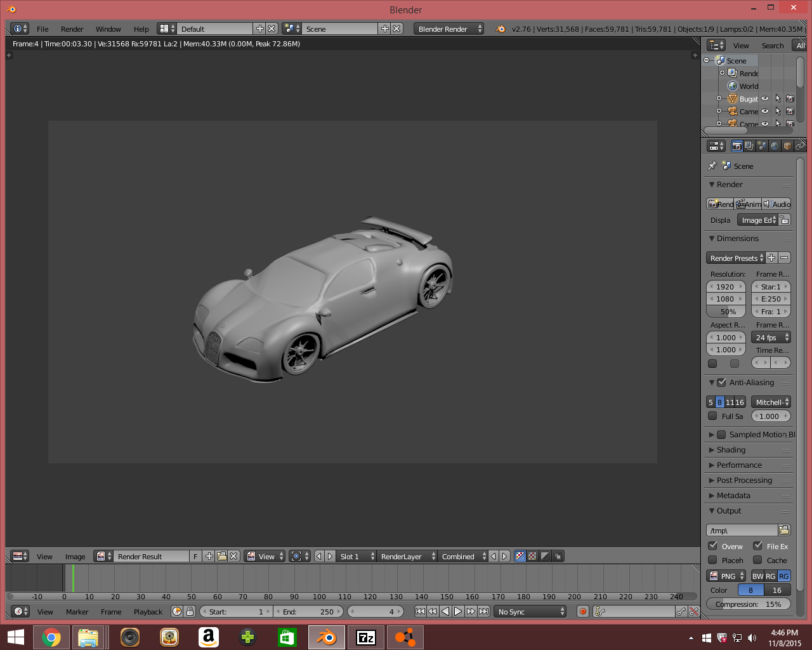Play animation forward in timeline
Viewport: 812px width, 650px height.
coord(458,611)
